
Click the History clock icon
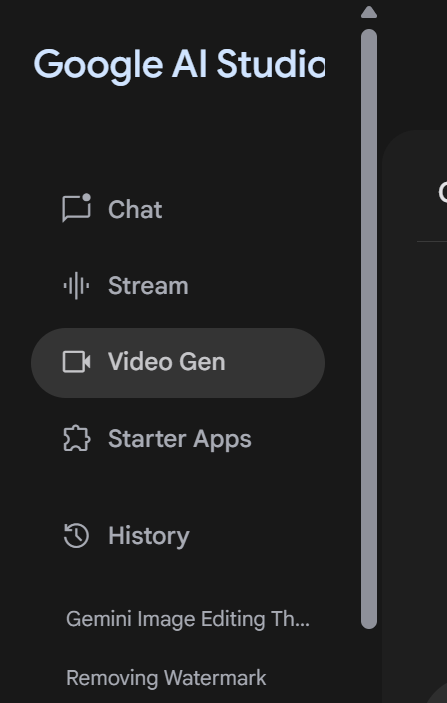click(76, 535)
